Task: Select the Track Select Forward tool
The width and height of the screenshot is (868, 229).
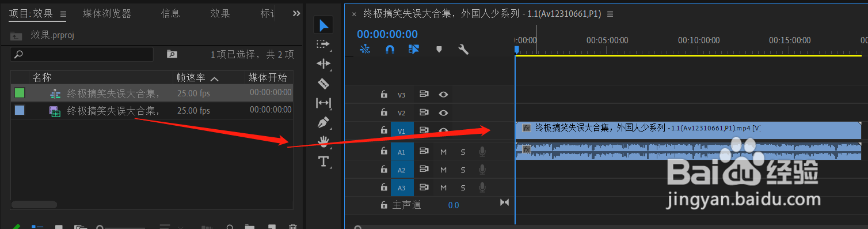Action: click(x=323, y=44)
